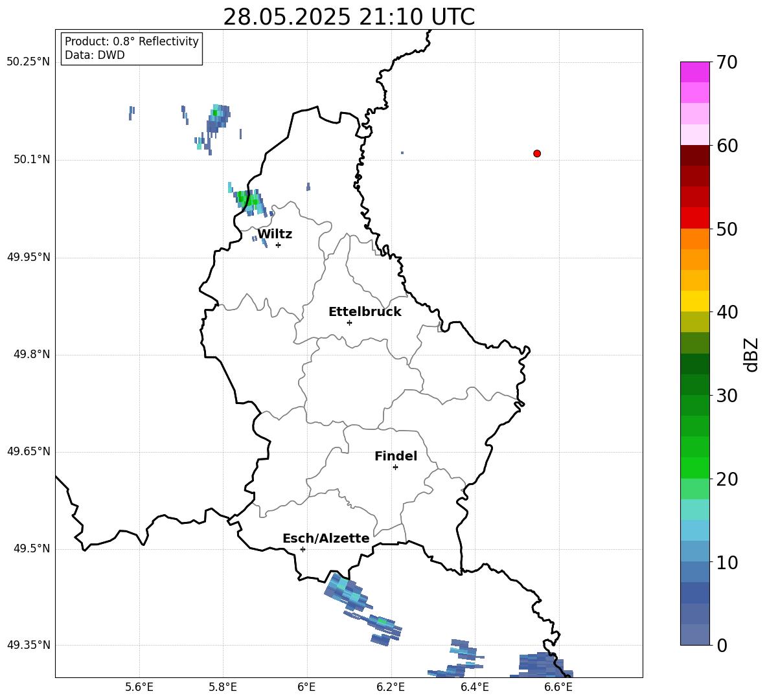Click the 5.6°E longitude label
The image size is (767, 700).
[x=139, y=687]
